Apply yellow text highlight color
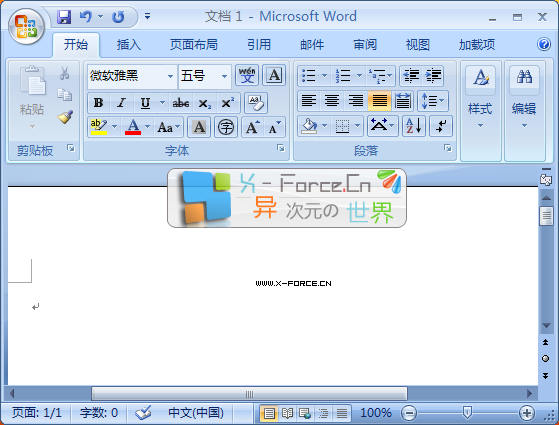 (x=99, y=127)
